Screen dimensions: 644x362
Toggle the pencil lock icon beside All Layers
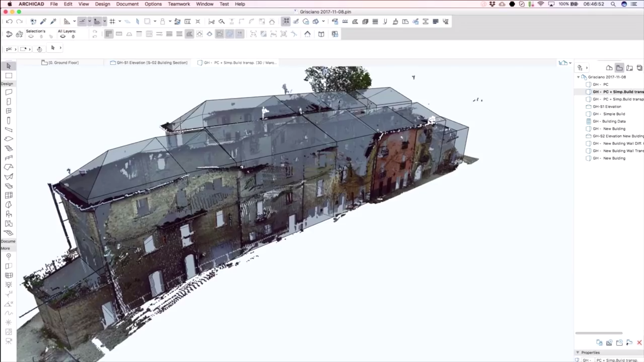73,36
